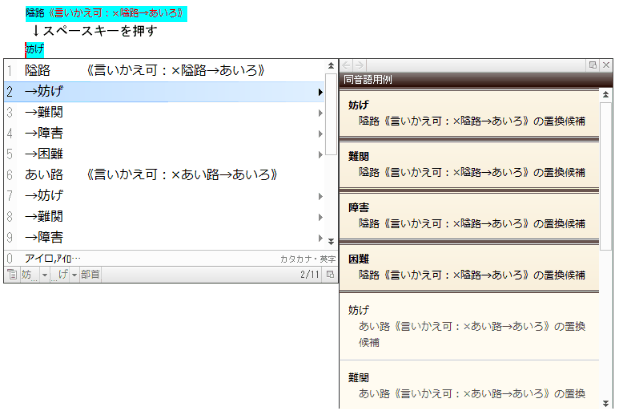618x416 pixels.
Task: Click the 同音語用例 panel title
Action: [368, 80]
